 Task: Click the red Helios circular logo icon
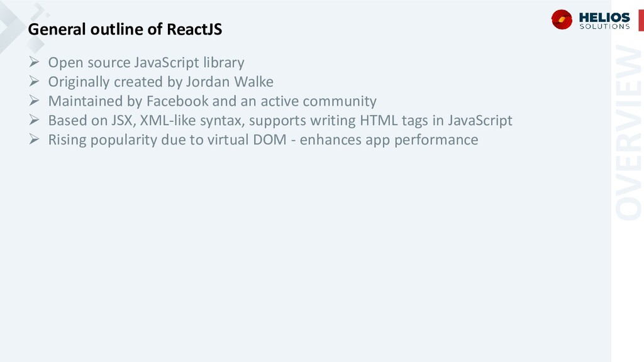(x=562, y=19)
